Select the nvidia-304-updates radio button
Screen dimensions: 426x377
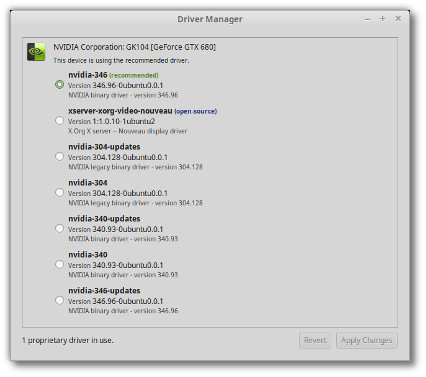[59, 157]
